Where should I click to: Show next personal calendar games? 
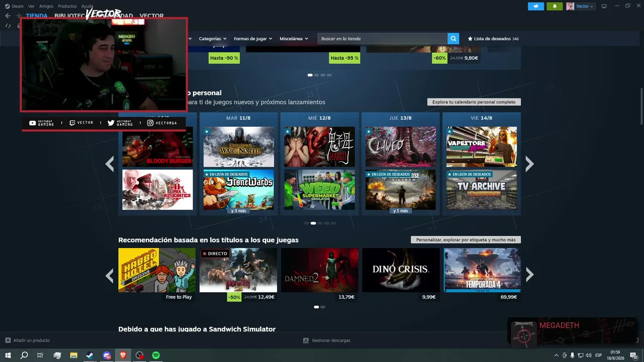[x=529, y=163]
